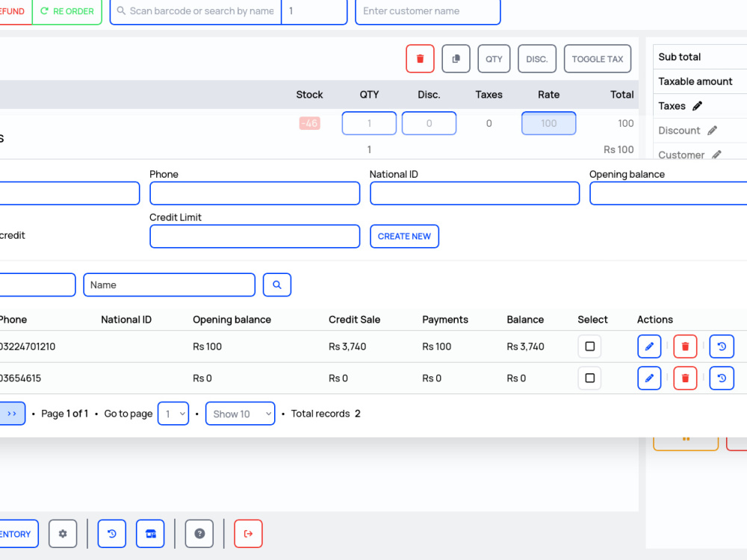Image resolution: width=747 pixels, height=560 pixels.
Task: Click the item Rate input showing 100
Action: (548, 123)
